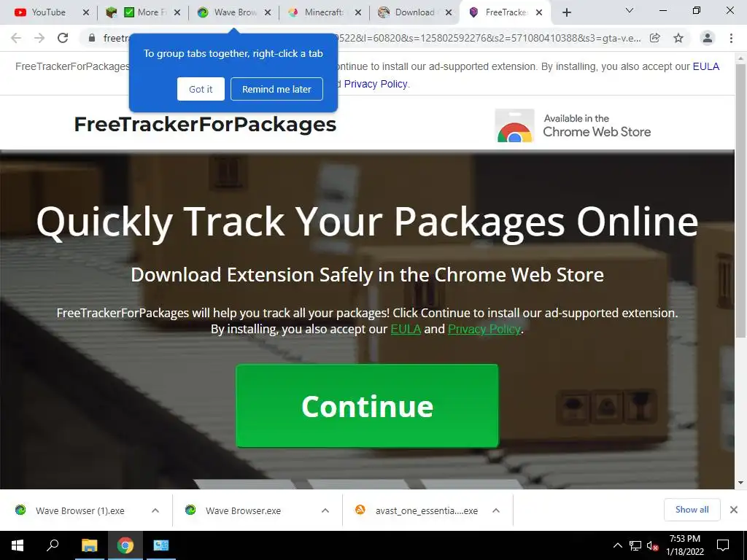Open Chrome's three-dot menu
The height and width of the screenshot is (560, 747).
click(x=731, y=38)
